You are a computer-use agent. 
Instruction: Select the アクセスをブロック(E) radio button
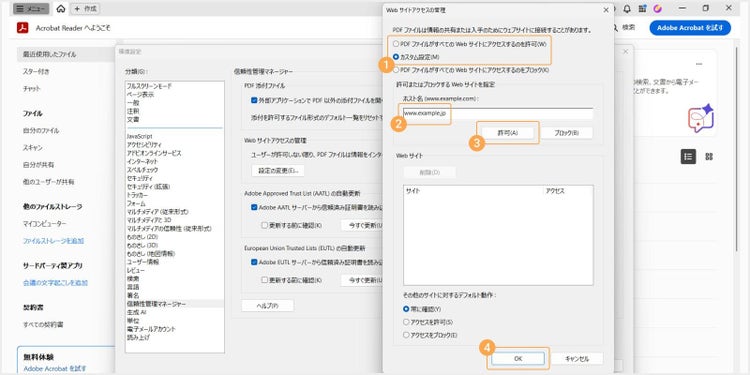click(x=406, y=335)
